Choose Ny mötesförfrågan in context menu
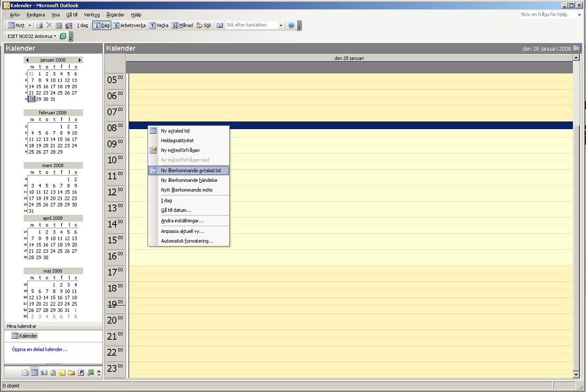Viewport: 586px width, 392px height. [189, 150]
